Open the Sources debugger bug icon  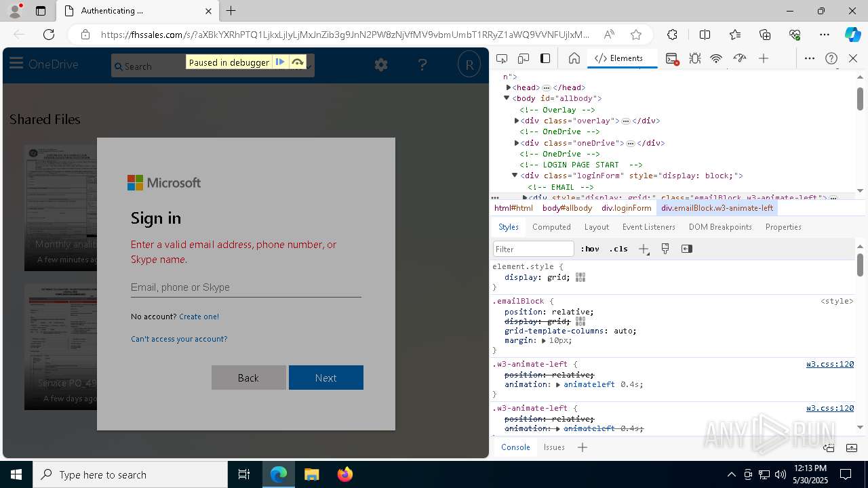click(695, 59)
